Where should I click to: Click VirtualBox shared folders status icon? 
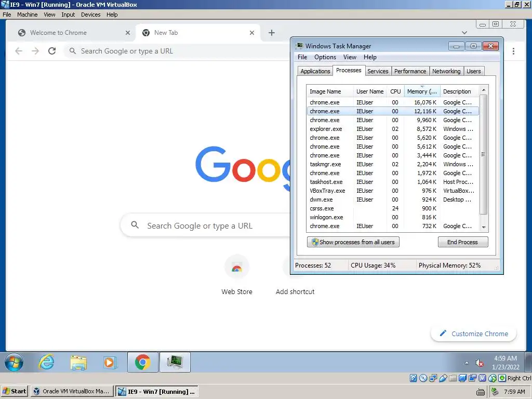453,378
